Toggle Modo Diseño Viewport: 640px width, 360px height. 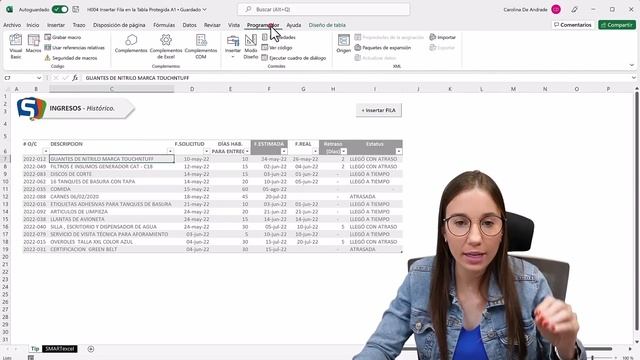(251, 46)
